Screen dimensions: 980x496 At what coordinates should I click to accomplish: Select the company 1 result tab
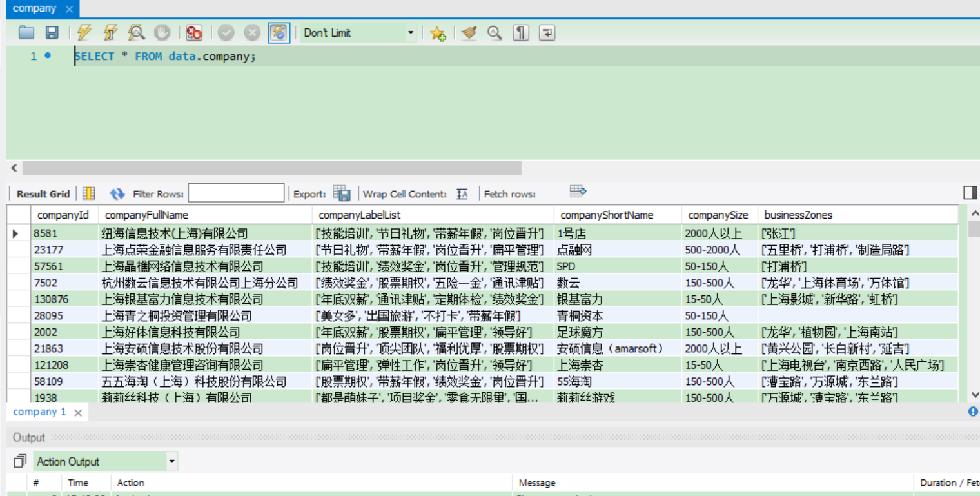(x=40, y=412)
